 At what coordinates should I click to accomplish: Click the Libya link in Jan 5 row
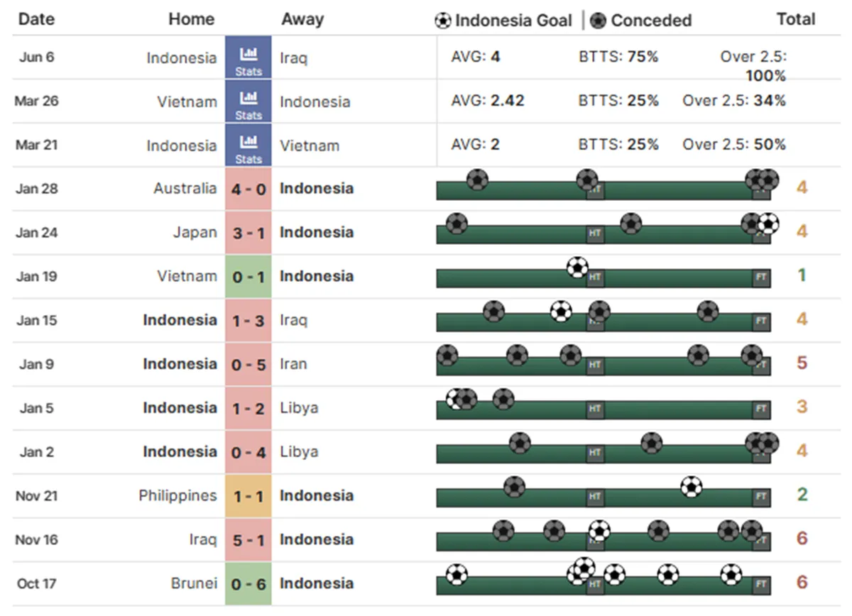[299, 408]
